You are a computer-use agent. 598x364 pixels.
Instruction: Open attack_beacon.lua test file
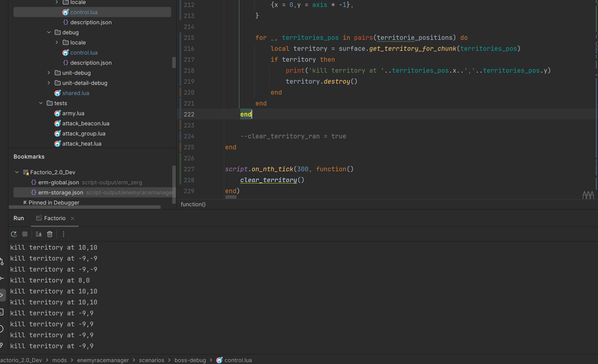pyautogui.click(x=86, y=123)
